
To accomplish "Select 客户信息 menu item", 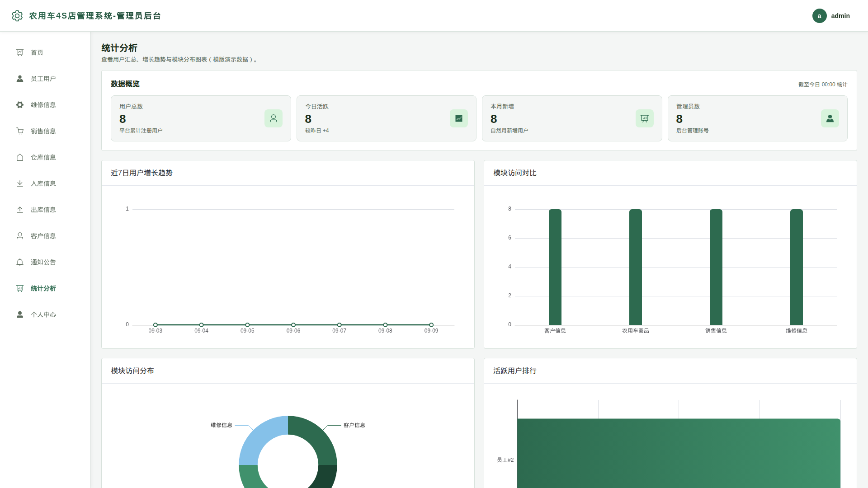I will [x=45, y=236].
